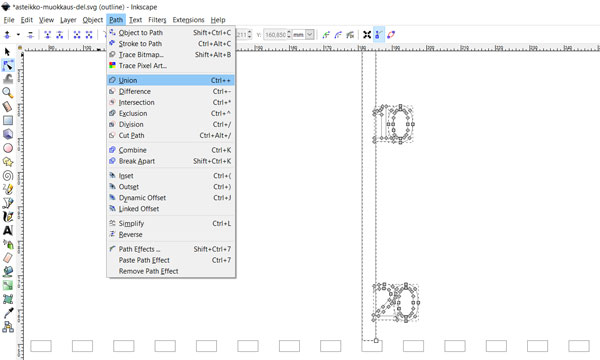Select the Tweak objects tool
Image resolution: width=600 pixels, height=360 pixels.
click(8, 79)
